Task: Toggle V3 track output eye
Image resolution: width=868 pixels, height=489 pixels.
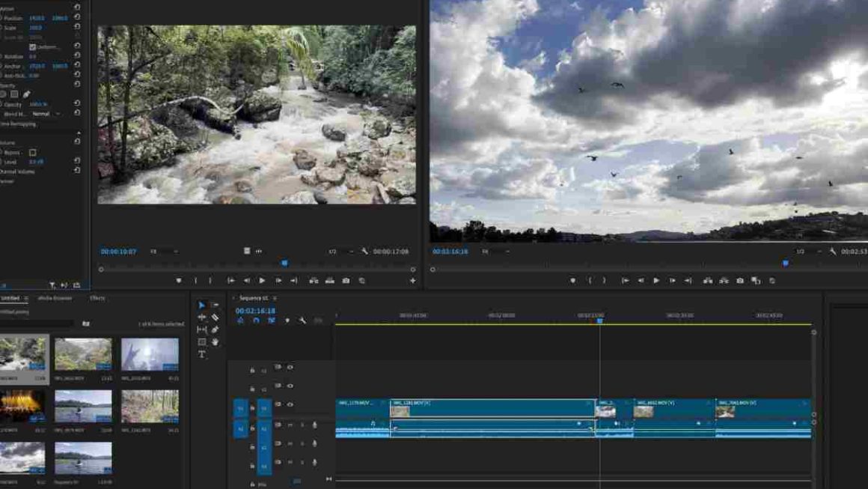Action: coord(290,367)
